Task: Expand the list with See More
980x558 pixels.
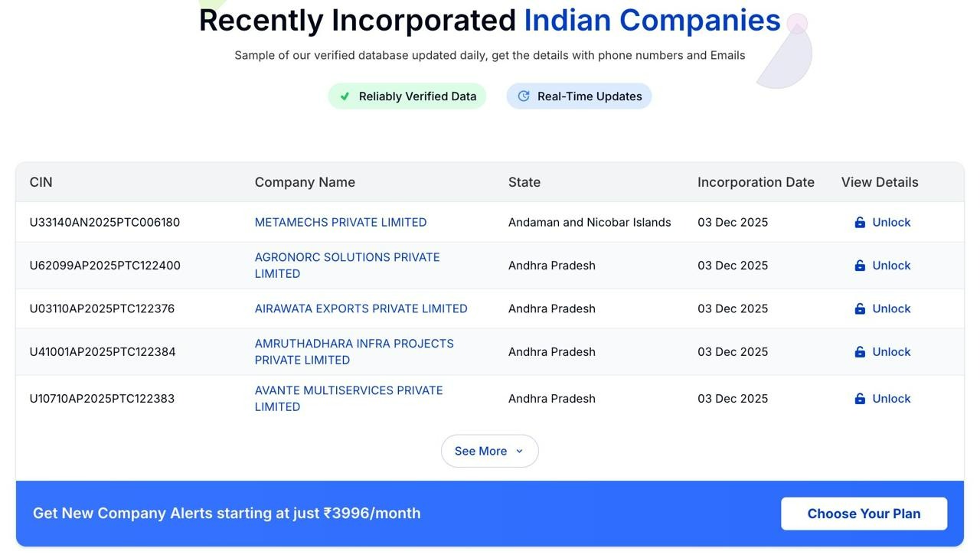Action: click(481, 452)
